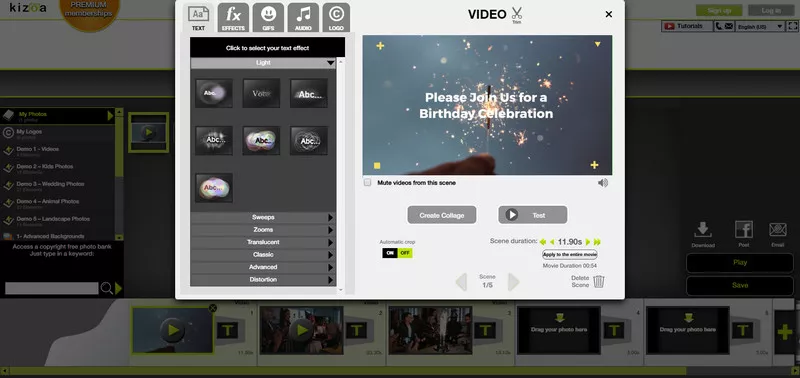Viewport: 800px width, 378px height.
Task: Switch to the Audio tab
Action: [303, 18]
